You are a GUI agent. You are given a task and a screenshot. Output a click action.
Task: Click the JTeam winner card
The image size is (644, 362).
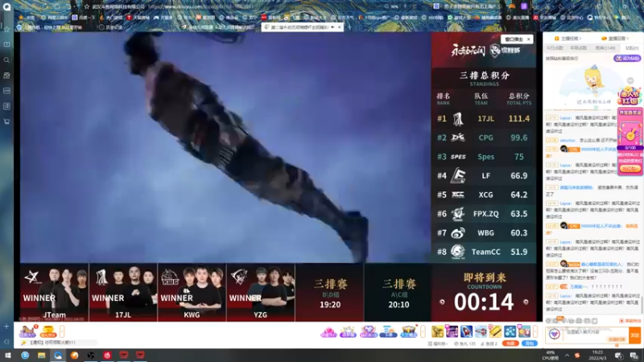(54, 292)
